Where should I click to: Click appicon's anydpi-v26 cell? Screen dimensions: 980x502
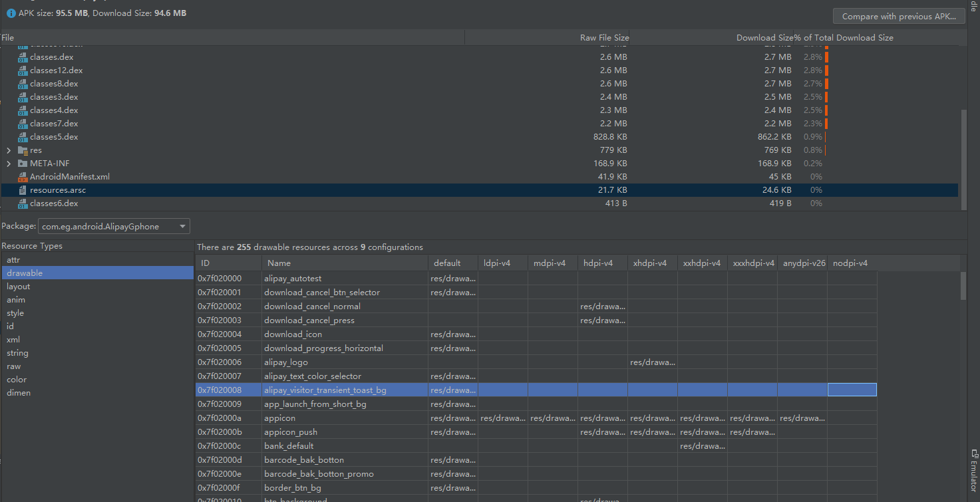click(802, 418)
